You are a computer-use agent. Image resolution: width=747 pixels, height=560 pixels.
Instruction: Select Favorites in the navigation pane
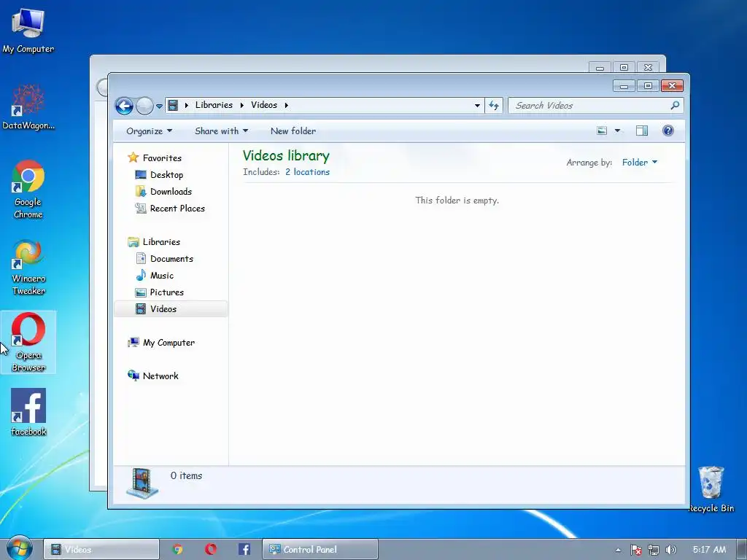pyautogui.click(x=162, y=157)
